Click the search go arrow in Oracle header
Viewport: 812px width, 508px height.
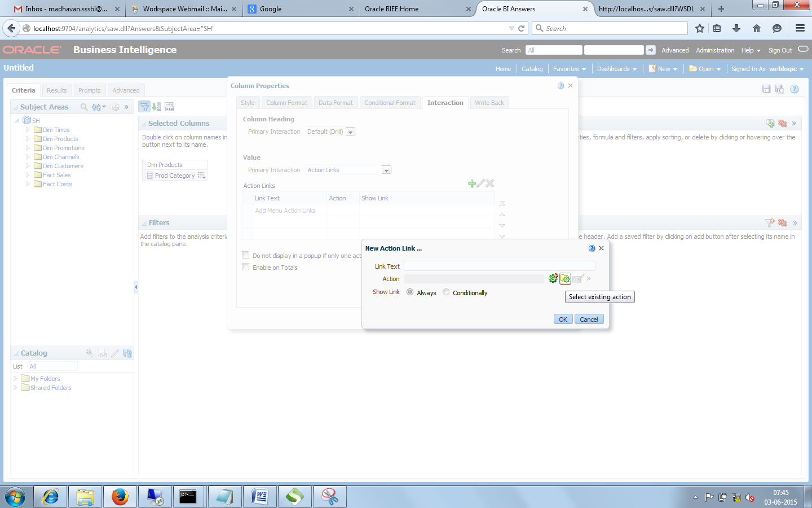[651, 50]
